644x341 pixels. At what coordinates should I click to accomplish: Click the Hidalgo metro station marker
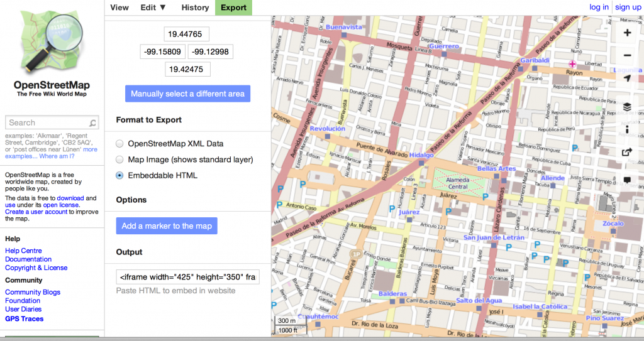click(421, 163)
